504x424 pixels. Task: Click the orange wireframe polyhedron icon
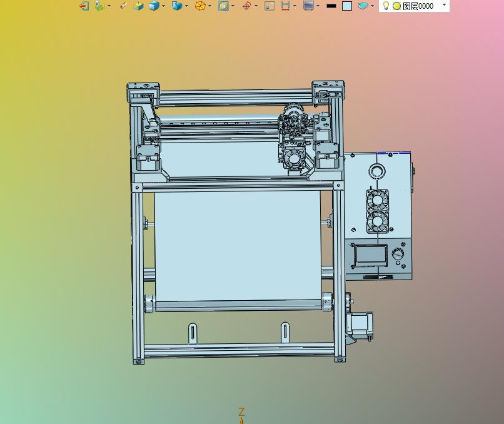tap(200, 6)
